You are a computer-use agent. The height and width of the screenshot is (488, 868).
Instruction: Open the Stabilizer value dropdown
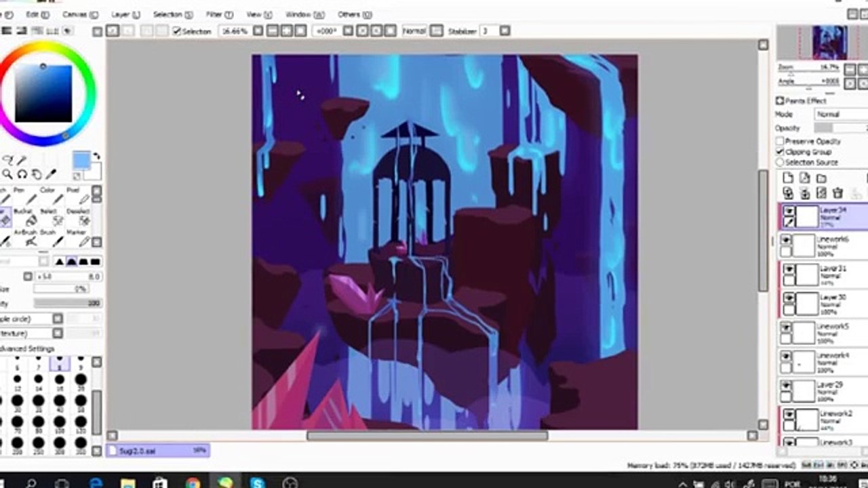pyautogui.click(x=505, y=31)
